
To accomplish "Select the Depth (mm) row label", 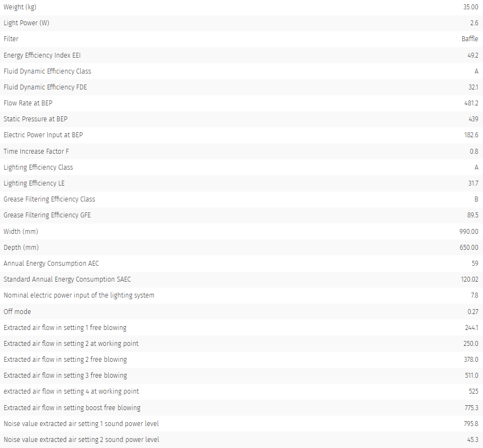I will [21, 248].
